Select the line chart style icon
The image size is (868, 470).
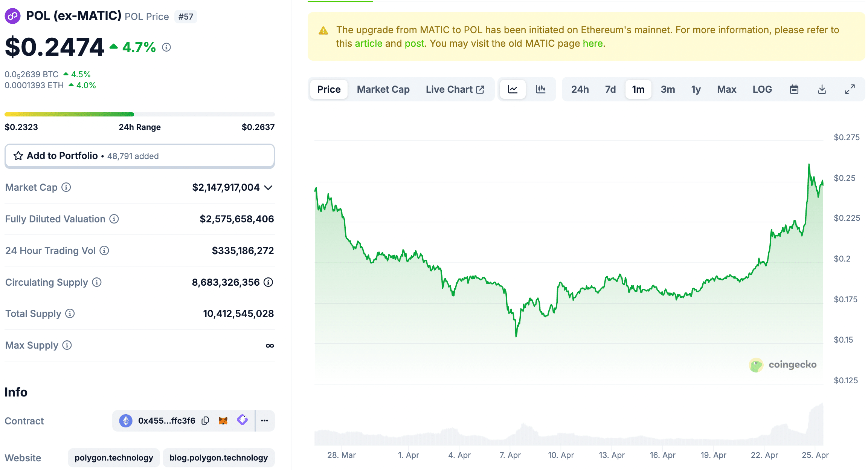tap(513, 89)
